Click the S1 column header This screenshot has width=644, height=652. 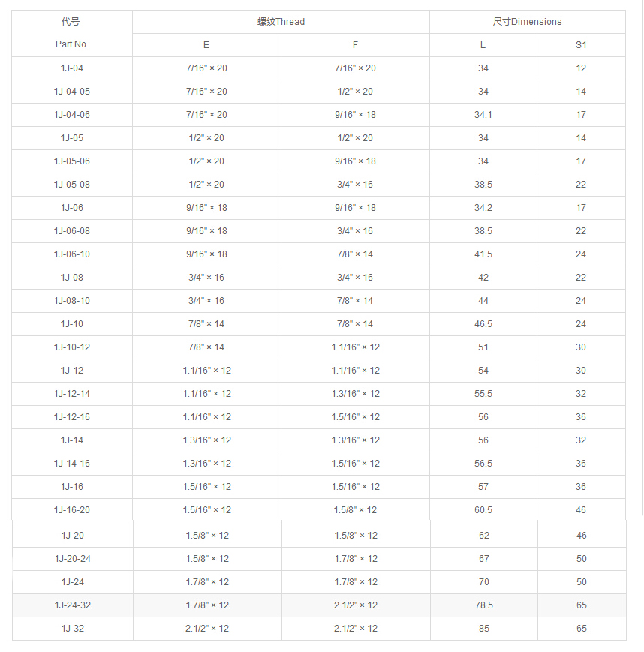click(581, 45)
